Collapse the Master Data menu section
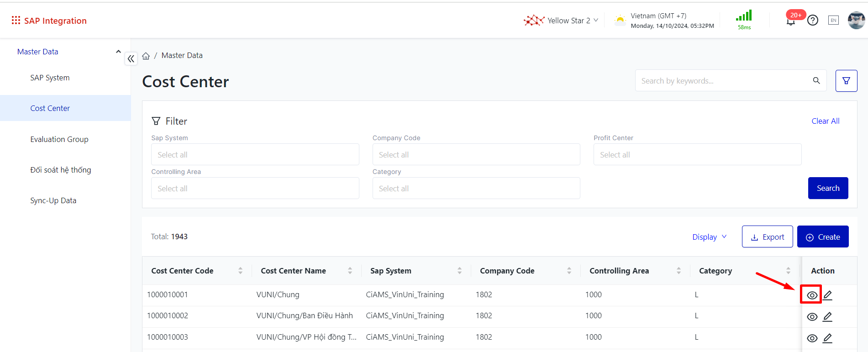This screenshot has height=352, width=868. (x=118, y=52)
